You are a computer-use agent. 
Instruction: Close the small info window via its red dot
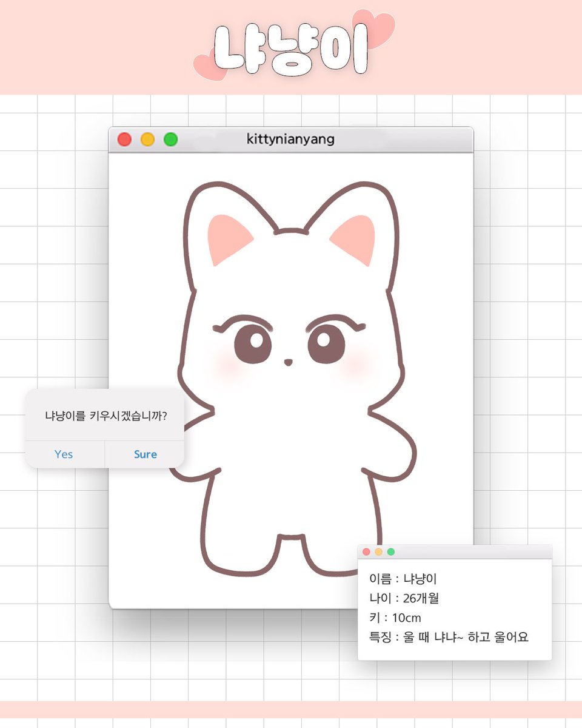[366, 551]
